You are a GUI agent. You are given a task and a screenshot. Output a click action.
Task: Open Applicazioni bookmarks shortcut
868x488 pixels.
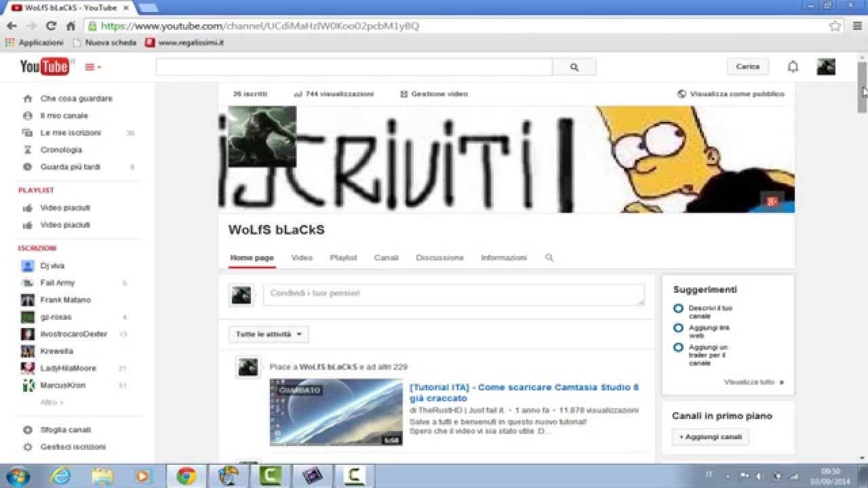coord(35,42)
